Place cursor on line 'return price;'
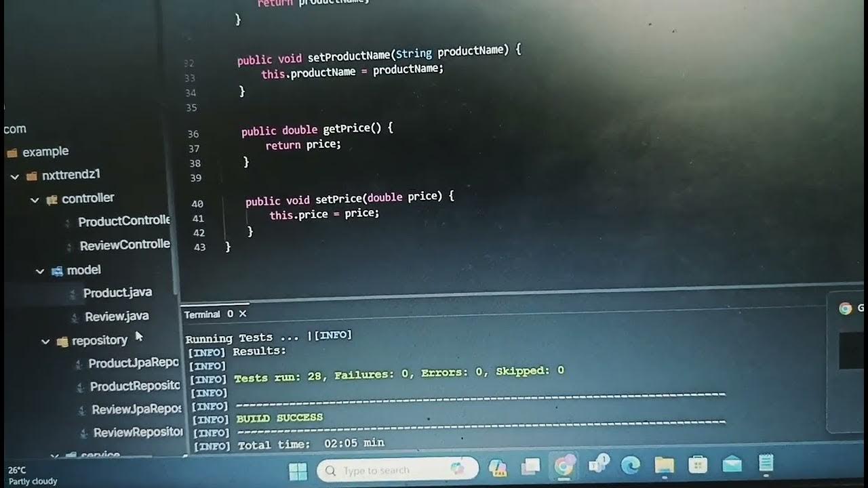Screen dimensions: 868x488 pos(303,144)
